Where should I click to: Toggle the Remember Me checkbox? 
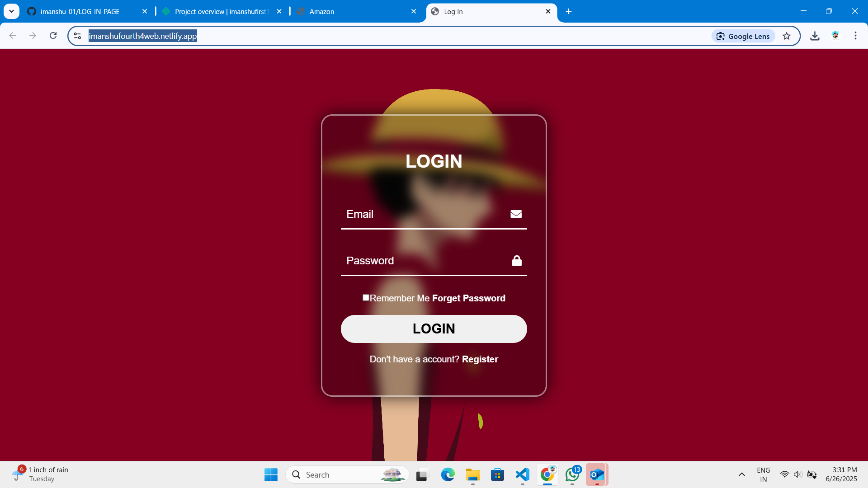[366, 297]
